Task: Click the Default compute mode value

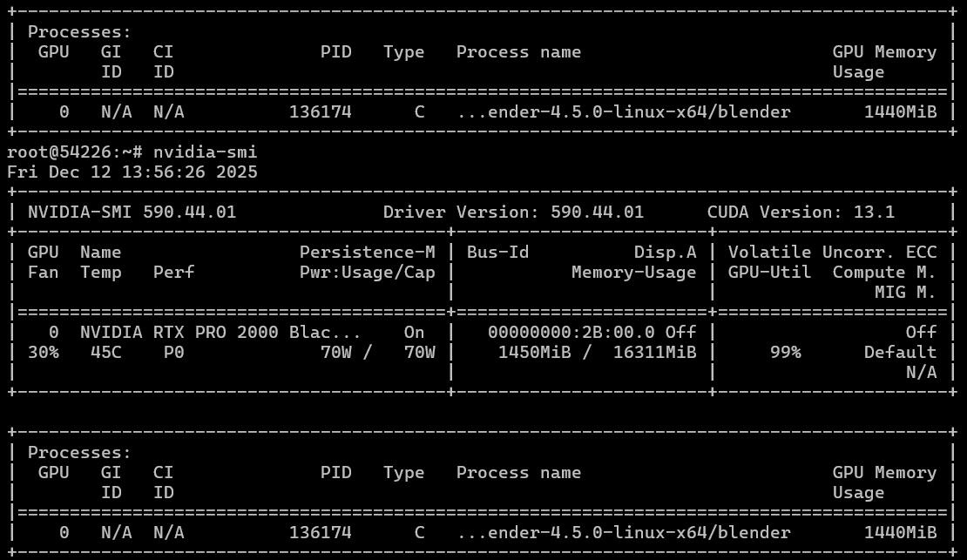Action: pyautogui.click(x=900, y=353)
